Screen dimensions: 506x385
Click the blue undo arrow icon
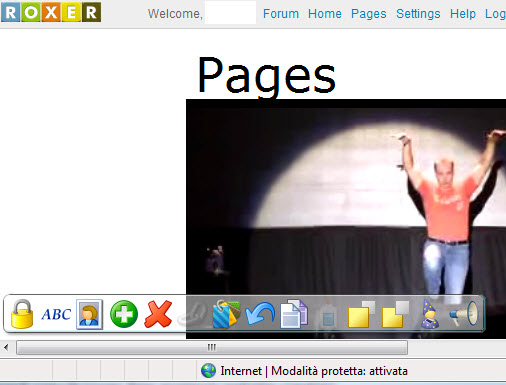coord(260,314)
